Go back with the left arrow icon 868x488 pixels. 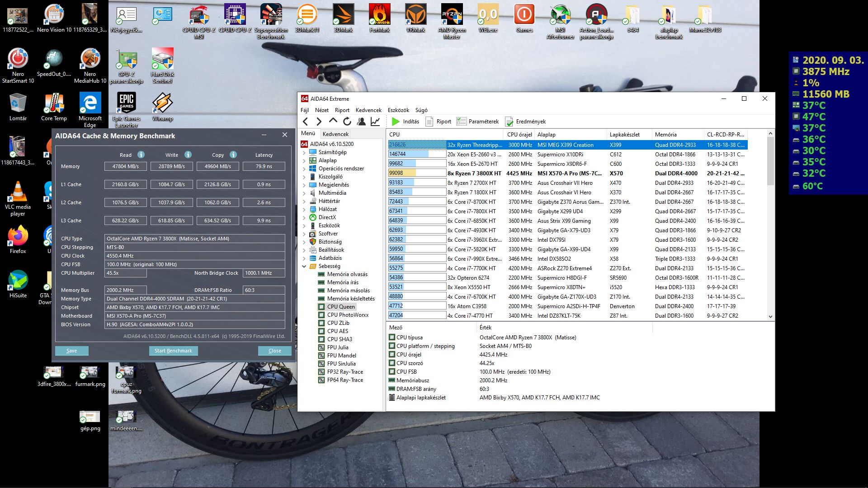(306, 122)
